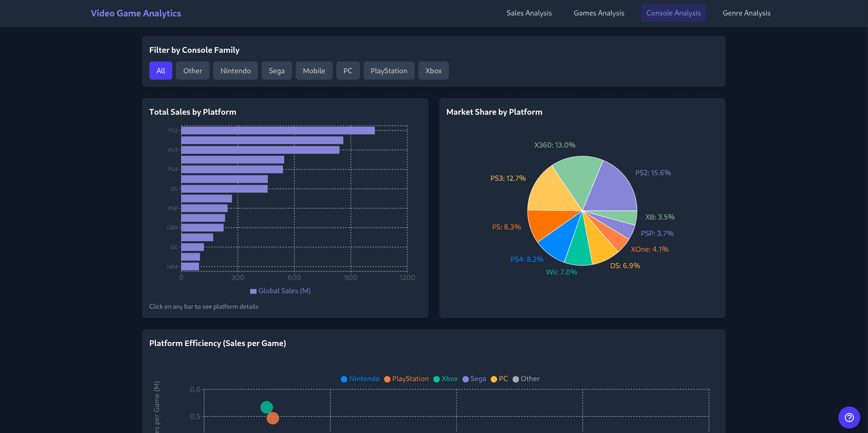The width and height of the screenshot is (868, 433).
Task: Open the Sales Analysis tab
Action: [x=529, y=13]
